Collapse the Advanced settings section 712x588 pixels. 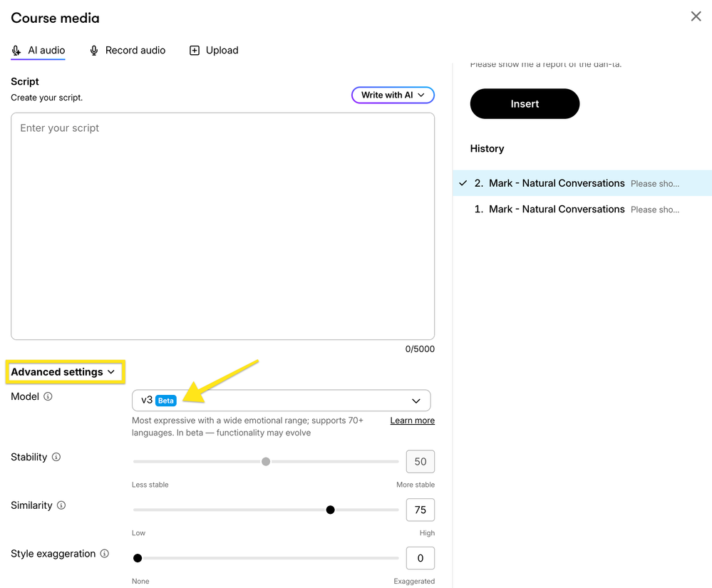[63, 372]
